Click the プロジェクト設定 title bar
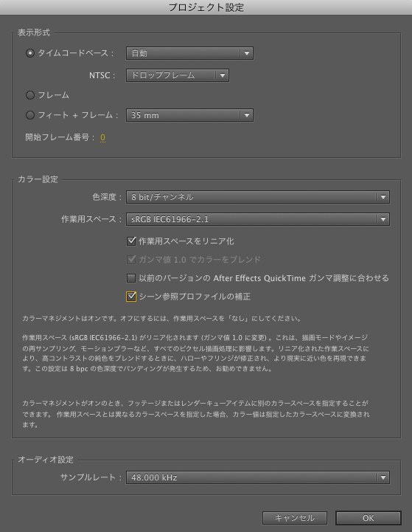This screenshot has width=412, height=532. (206, 7)
